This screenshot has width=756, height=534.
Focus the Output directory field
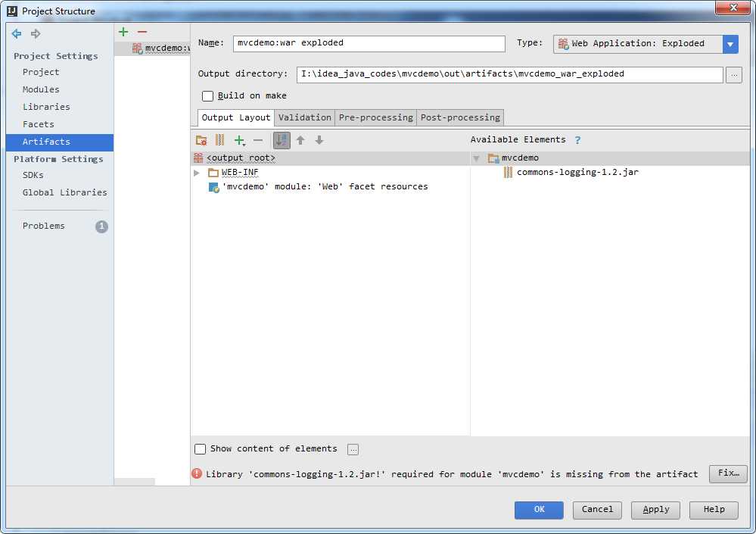click(509, 74)
